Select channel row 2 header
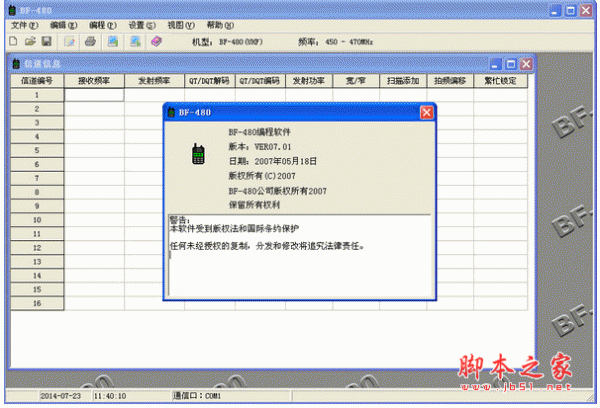The width and height of the screenshot is (600, 408). [x=37, y=109]
